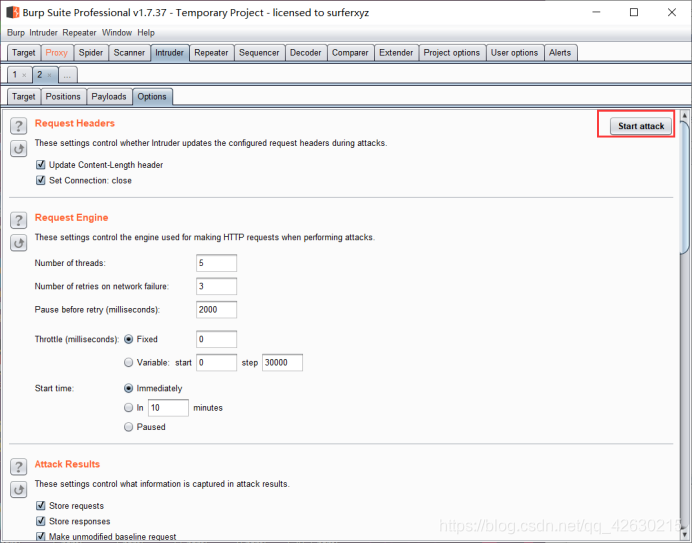Click the Fixed throttle value field
Screen dimensions: 692x544
pos(216,339)
